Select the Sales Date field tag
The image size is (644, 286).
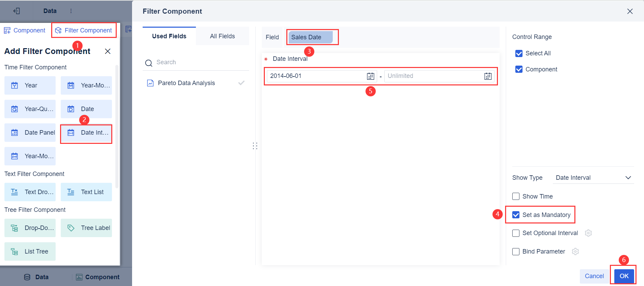pos(311,37)
